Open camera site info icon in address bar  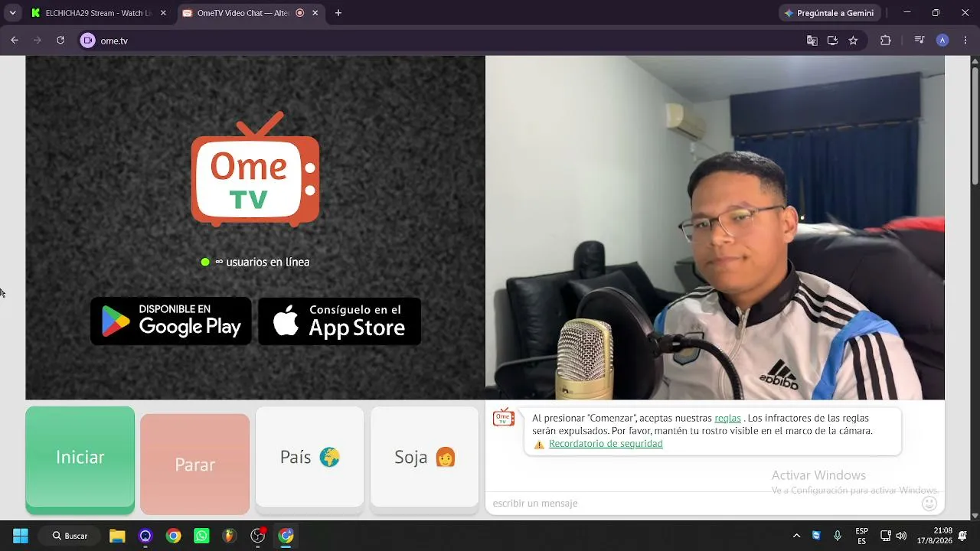pyautogui.click(x=88, y=41)
